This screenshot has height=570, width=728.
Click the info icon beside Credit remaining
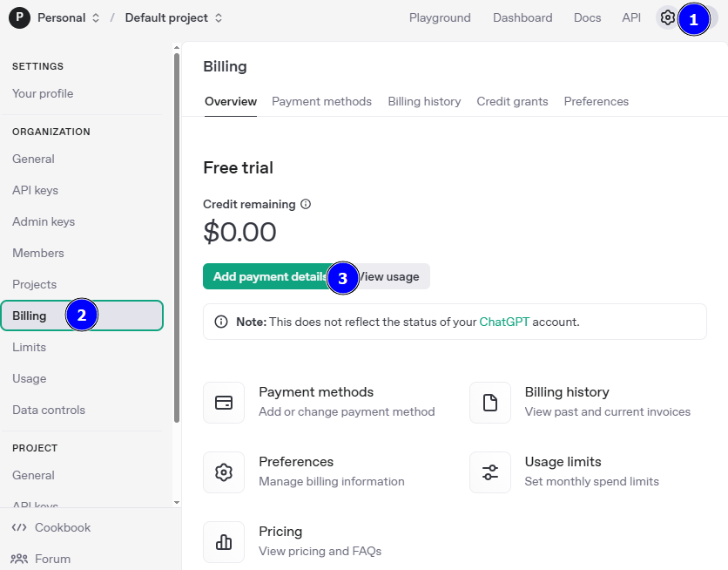(x=306, y=204)
